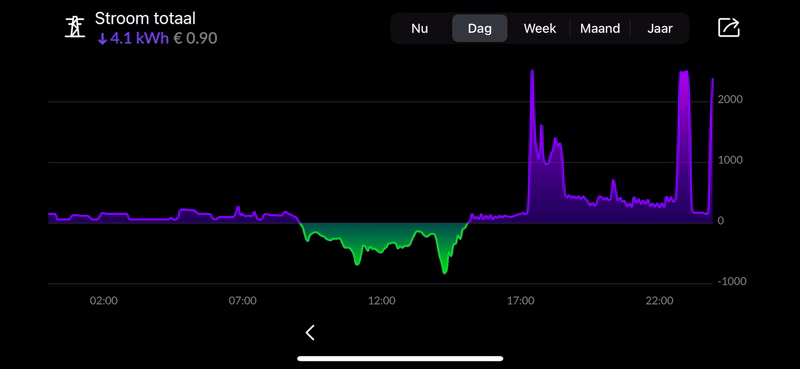This screenshot has width=800, height=369.
Task: Tap the 1000 axis value
Action: 730,160
